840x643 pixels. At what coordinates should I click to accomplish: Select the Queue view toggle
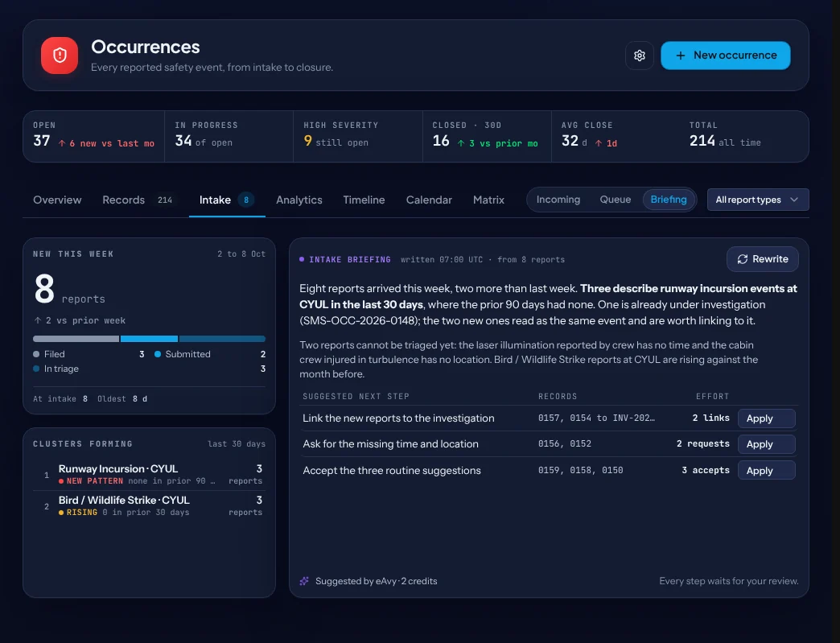click(615, 200)
